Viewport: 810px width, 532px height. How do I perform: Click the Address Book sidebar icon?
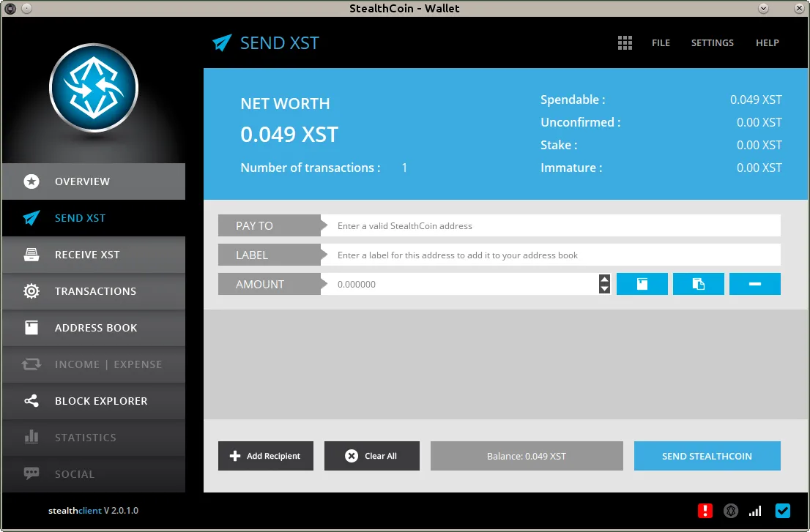tap(31, 328)
